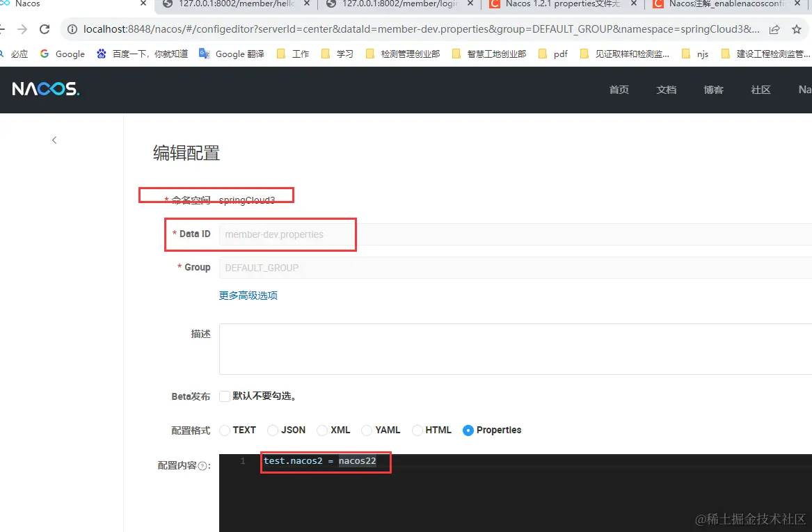Click the Group input field
The image size is (812, 532).
(x=516, y=268)
